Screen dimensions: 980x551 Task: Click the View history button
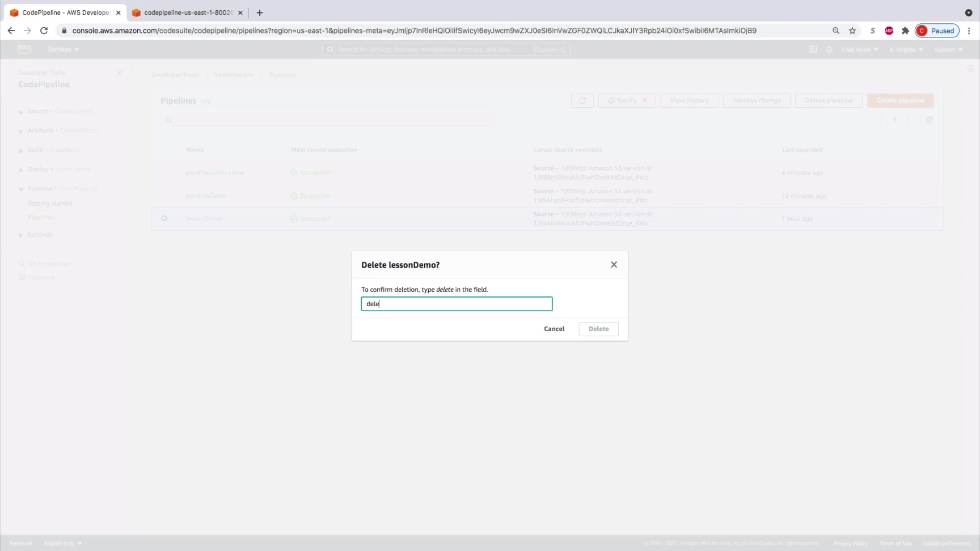pos(689,100)
